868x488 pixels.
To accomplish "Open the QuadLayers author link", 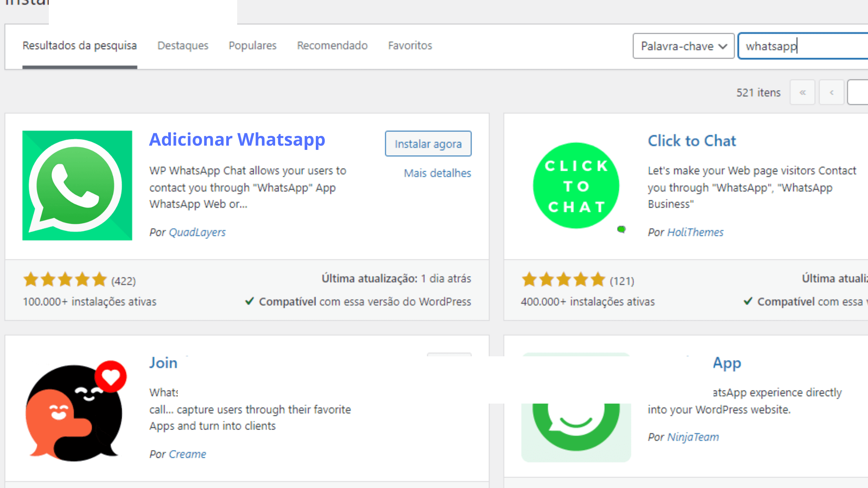I will pyautogui.click(x=197, y=232).
